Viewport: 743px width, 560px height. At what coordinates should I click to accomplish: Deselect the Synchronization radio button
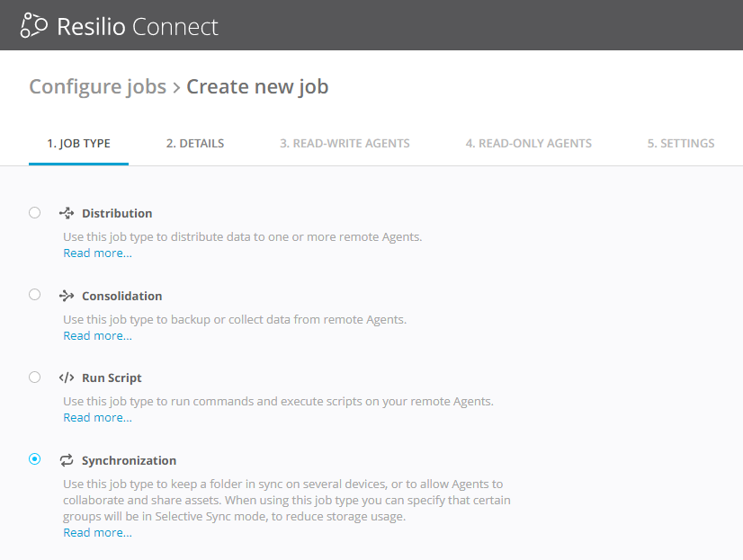click(x=34, y=459)
